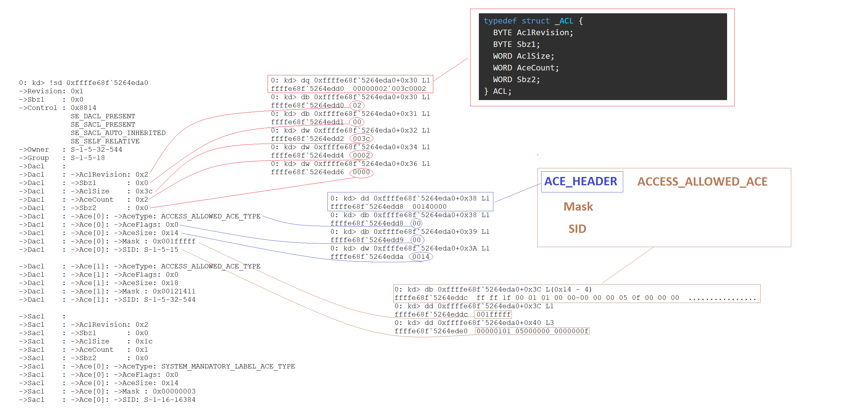This screenshot has height=420, width=868.
Task: Click the WORD AceCount line in the struct
Action: (x=525, y=68)
